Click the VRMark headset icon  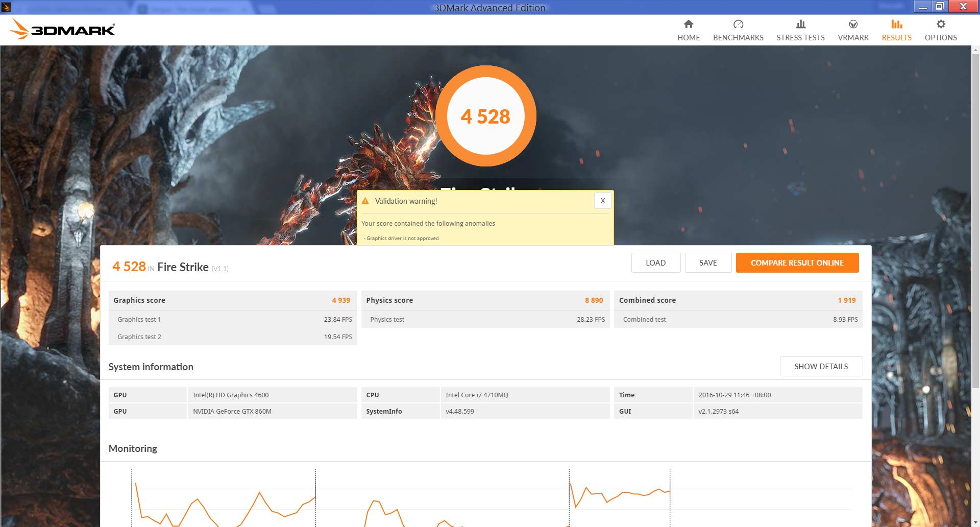tap(853, 24)
